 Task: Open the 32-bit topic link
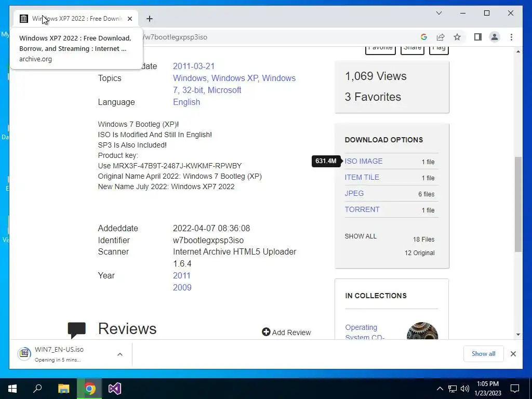click(x=192, y=90)
